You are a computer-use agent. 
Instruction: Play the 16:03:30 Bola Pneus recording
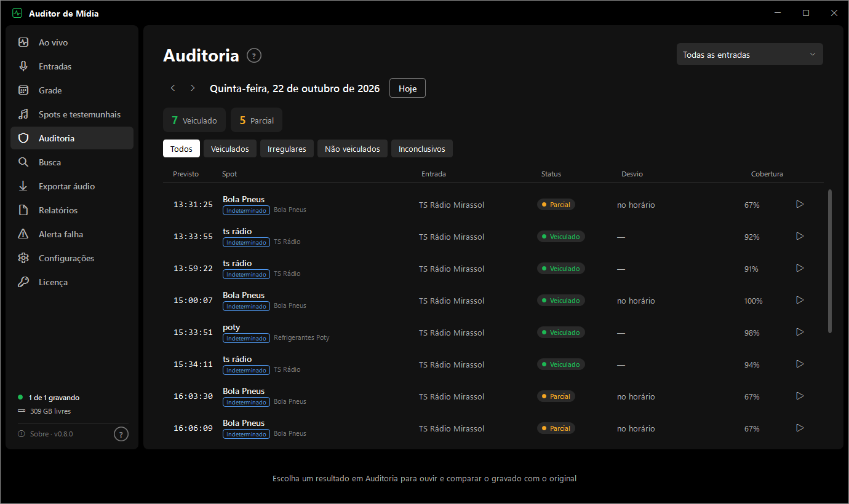coord(800,396)
